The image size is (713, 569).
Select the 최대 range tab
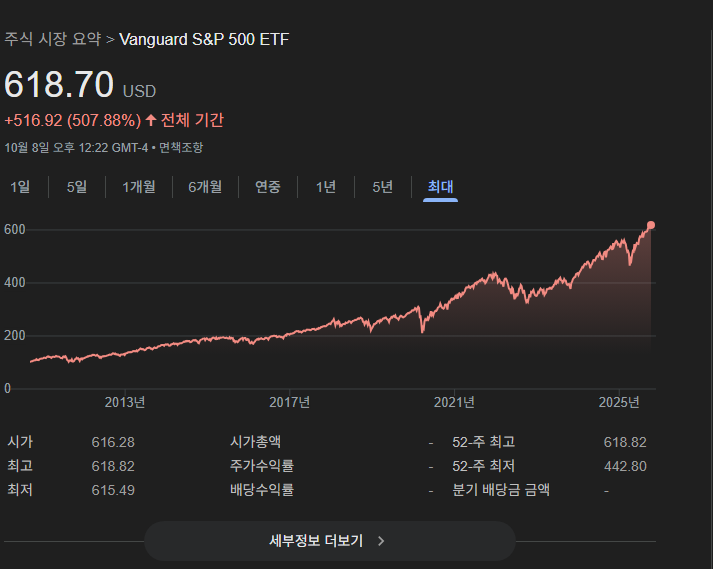point(440,186)
